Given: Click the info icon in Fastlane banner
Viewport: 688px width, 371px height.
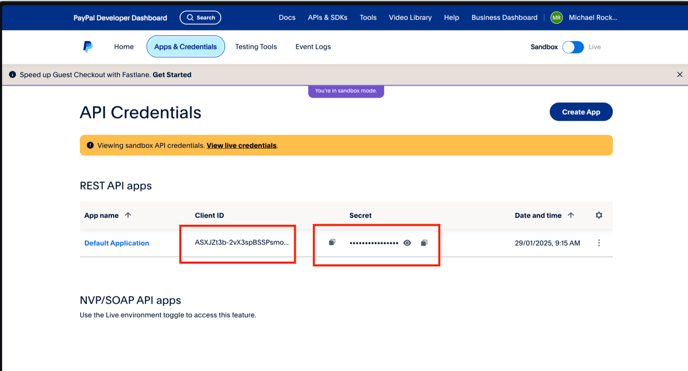Looking at the screenshot, I should [12, 75].
